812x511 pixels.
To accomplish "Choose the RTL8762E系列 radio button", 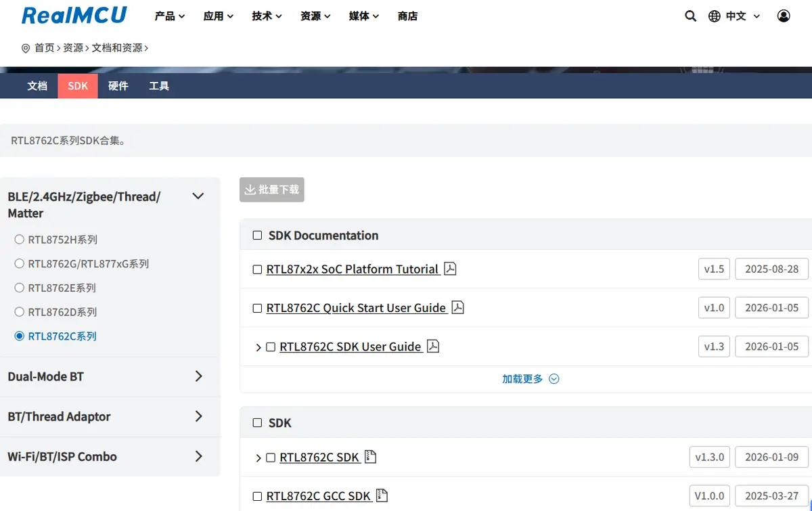I will [x=20, y=288].
